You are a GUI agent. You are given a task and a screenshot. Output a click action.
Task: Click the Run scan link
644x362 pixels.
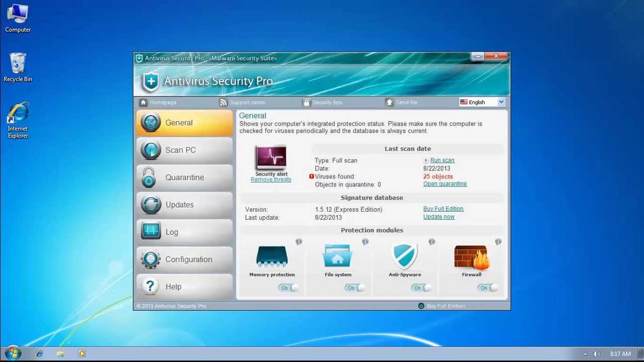[x=442, y=160]
